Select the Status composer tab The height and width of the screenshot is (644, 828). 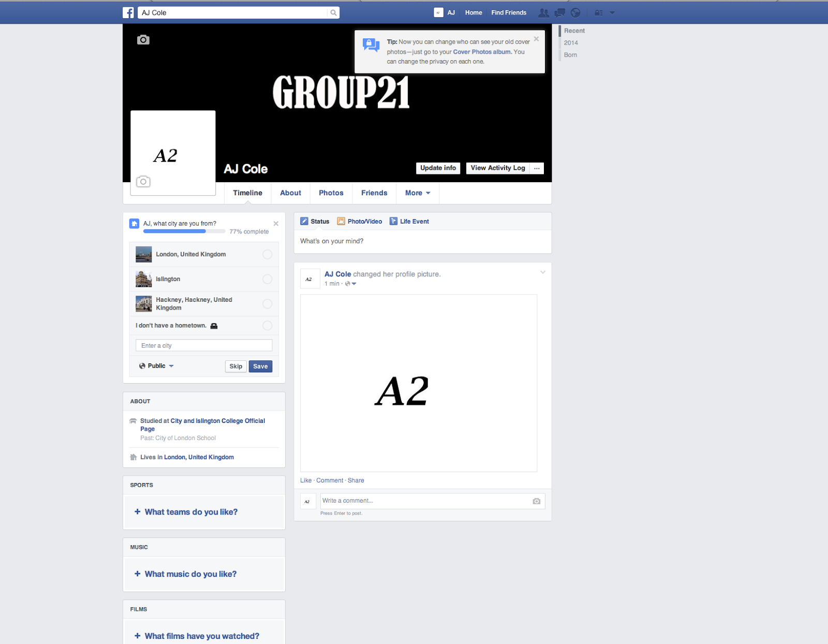tap(315, 221)
